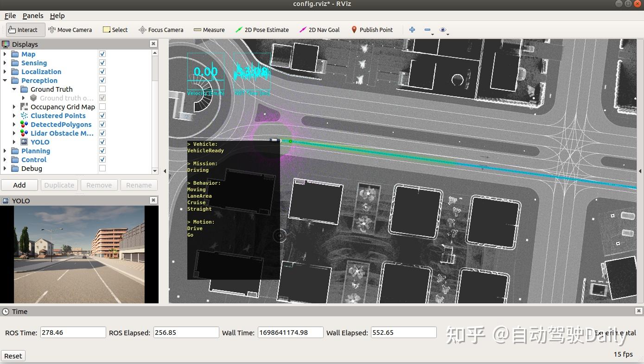
Task: Click the Add display button
Action: (x=19, y=185)
